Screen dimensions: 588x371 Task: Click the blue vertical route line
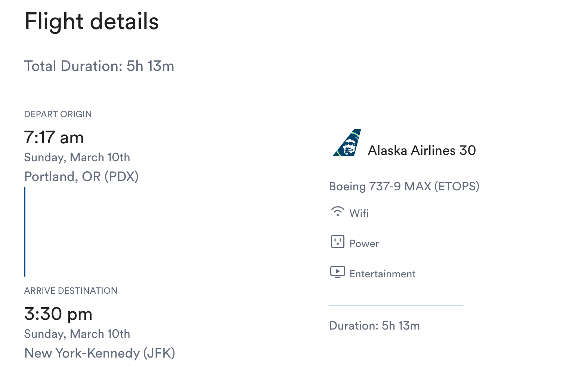25,231
